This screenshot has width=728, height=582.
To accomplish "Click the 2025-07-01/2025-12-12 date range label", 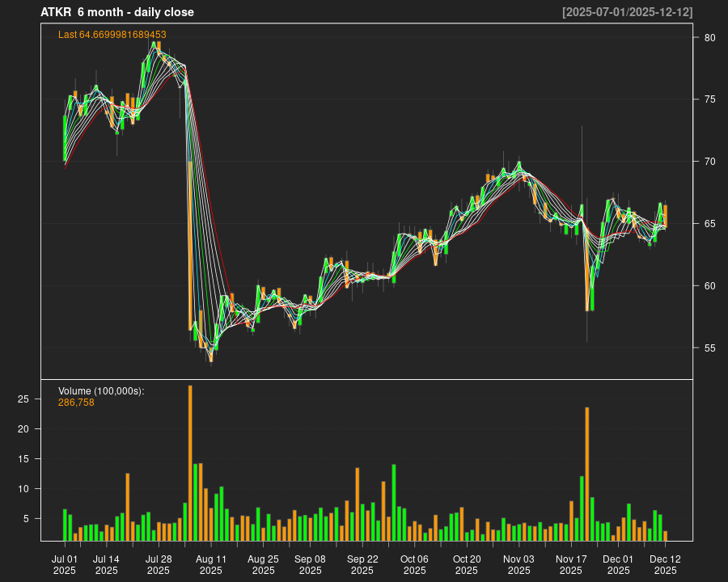I will click(x=627, y=12).
